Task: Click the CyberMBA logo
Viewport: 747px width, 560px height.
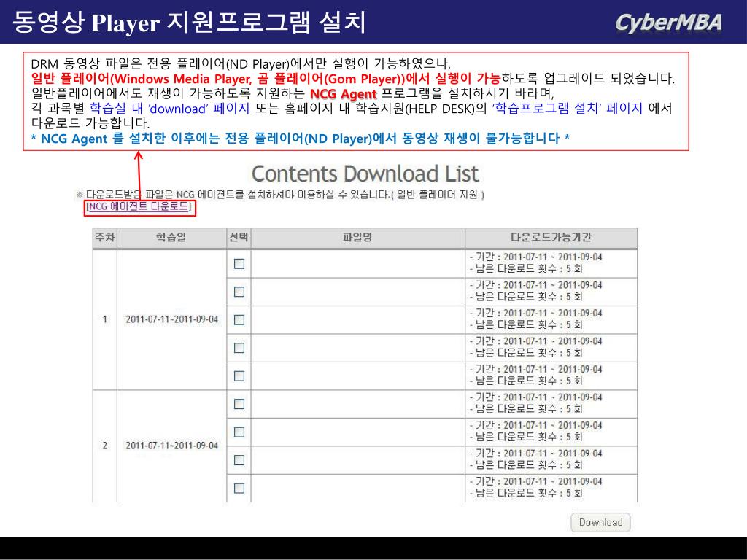Action: [668, 23]
